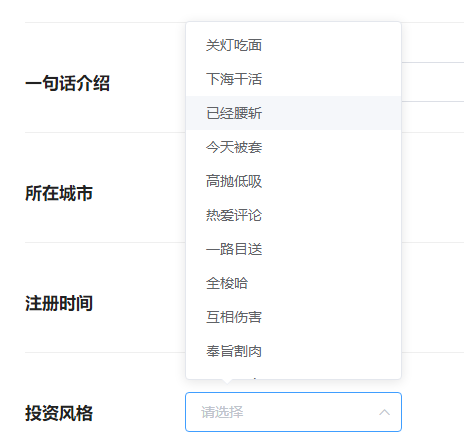Open the 请选择 investment style select box
Image resolution: width=464 pixels, height=437 pixels.
coord(293,412)
